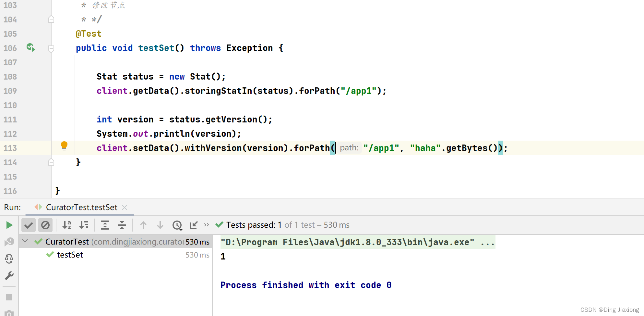Close the CuratorTest.testSet run tab
644x316 pixels.
(x=125, y=207)
